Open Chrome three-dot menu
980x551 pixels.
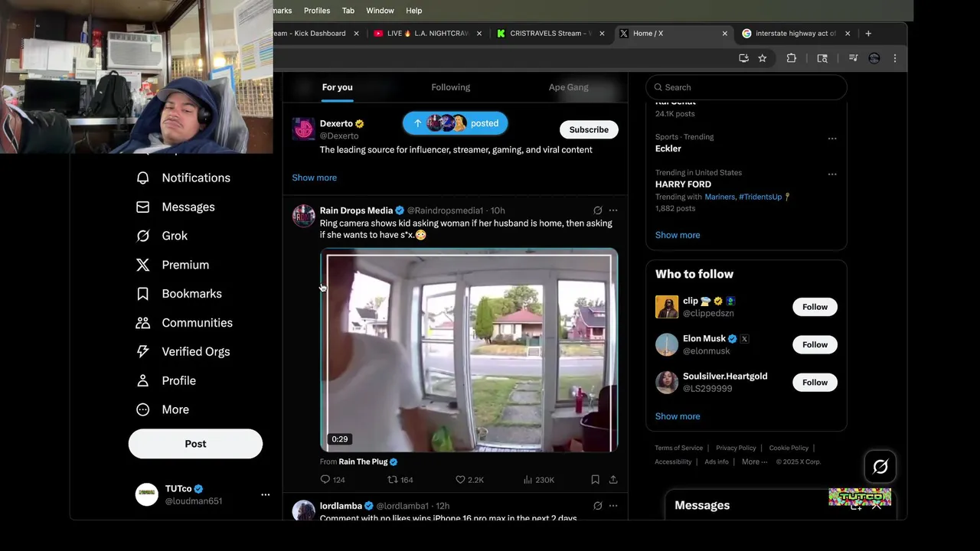894,58
